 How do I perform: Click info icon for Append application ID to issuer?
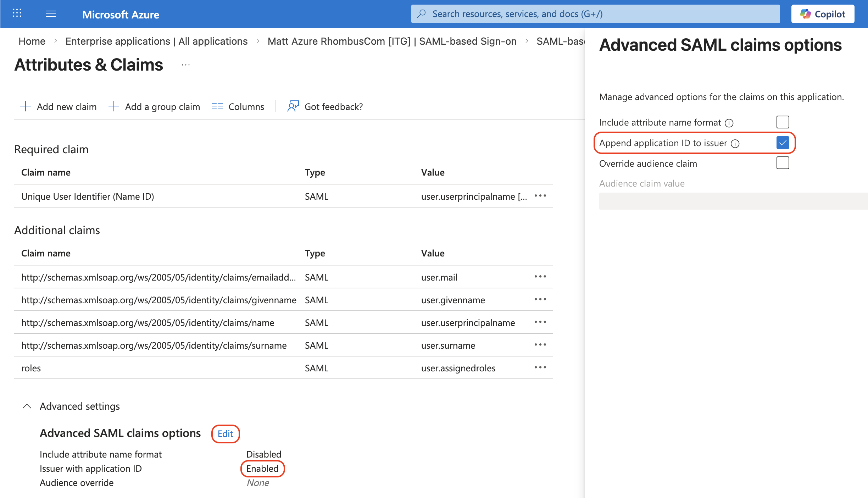(x=735, y=143)
